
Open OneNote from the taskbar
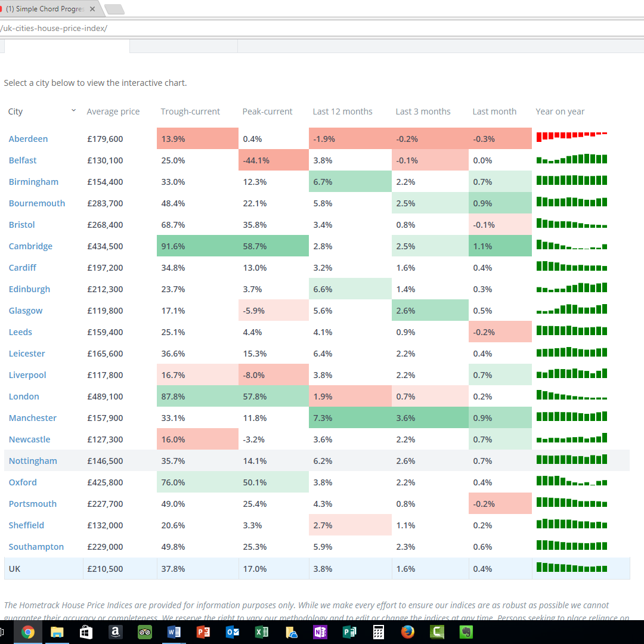(320, 632)
